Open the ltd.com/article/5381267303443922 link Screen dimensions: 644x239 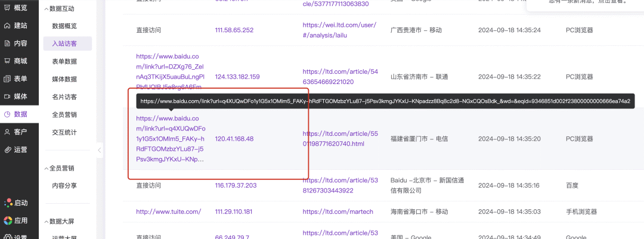(x=340, y=185)
